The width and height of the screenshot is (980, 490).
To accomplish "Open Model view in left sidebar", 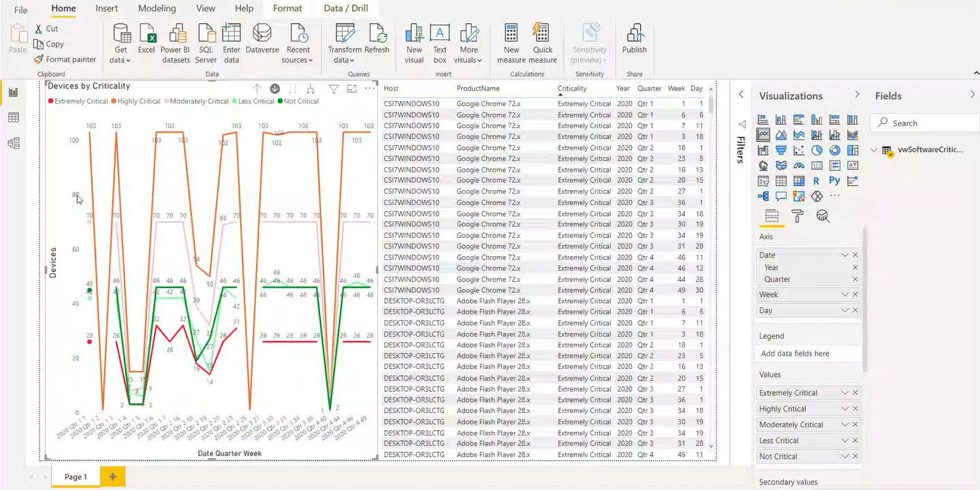I will pyautogui.click(x=13, y=143).
